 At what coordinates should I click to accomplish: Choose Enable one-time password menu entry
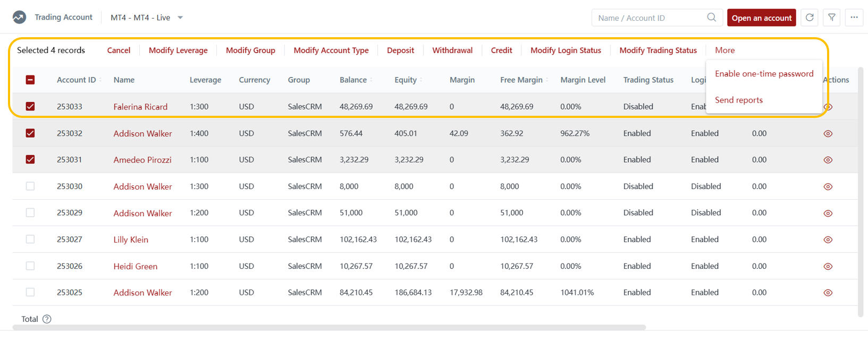pos(764,74)
